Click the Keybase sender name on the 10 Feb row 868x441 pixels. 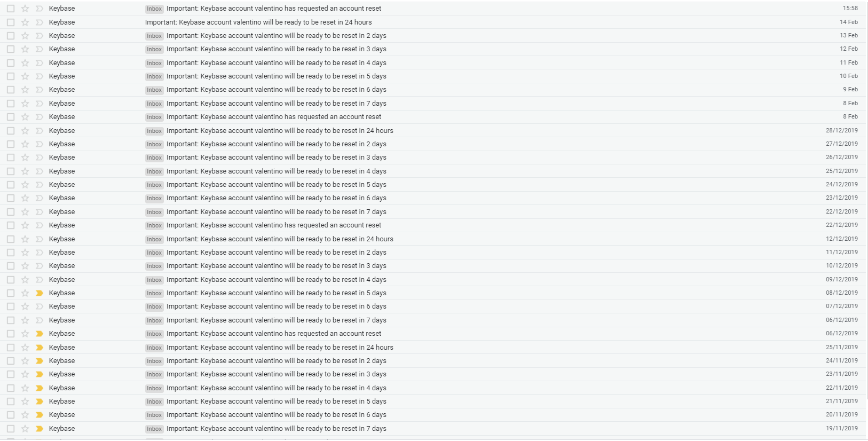(61, 76)
